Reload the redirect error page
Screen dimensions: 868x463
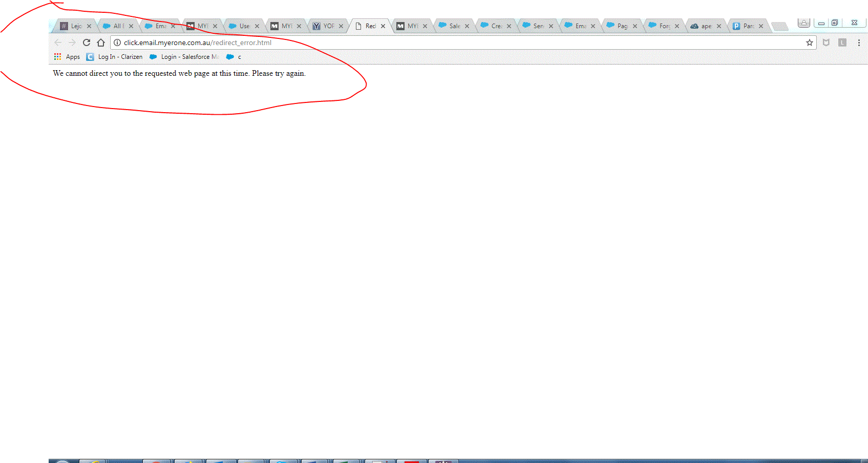87,43
